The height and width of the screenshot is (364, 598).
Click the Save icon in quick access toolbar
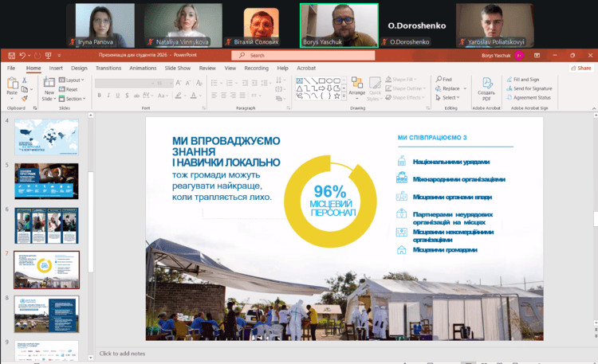pos(12,56)
